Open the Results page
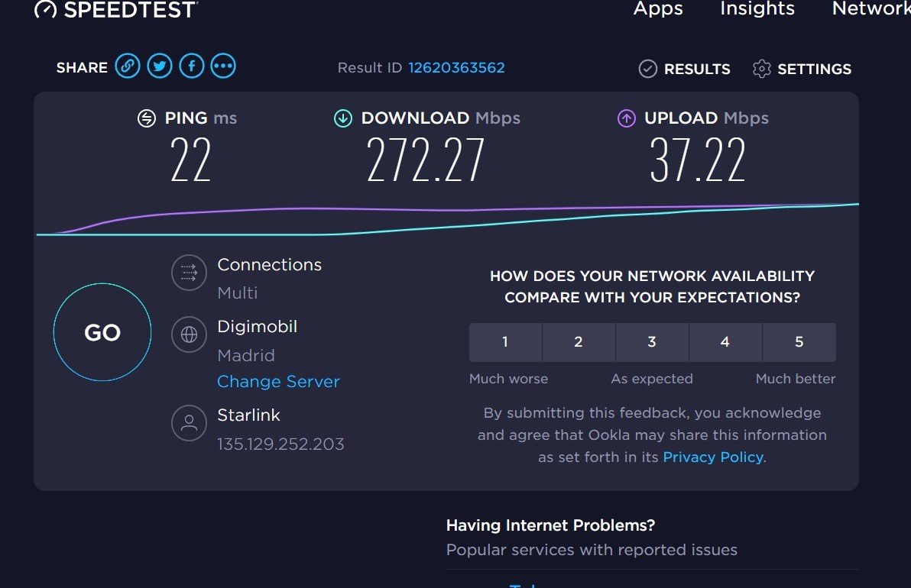 685,69
